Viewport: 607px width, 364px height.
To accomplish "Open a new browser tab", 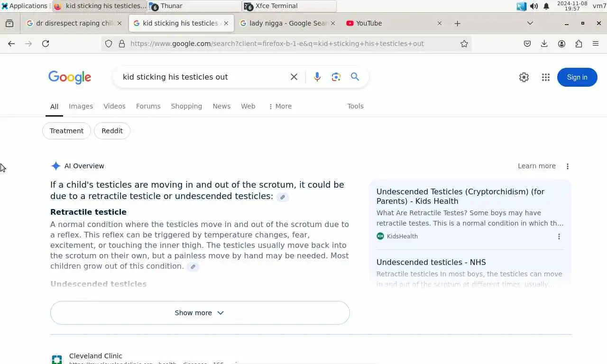I will [x=457, y=23].
